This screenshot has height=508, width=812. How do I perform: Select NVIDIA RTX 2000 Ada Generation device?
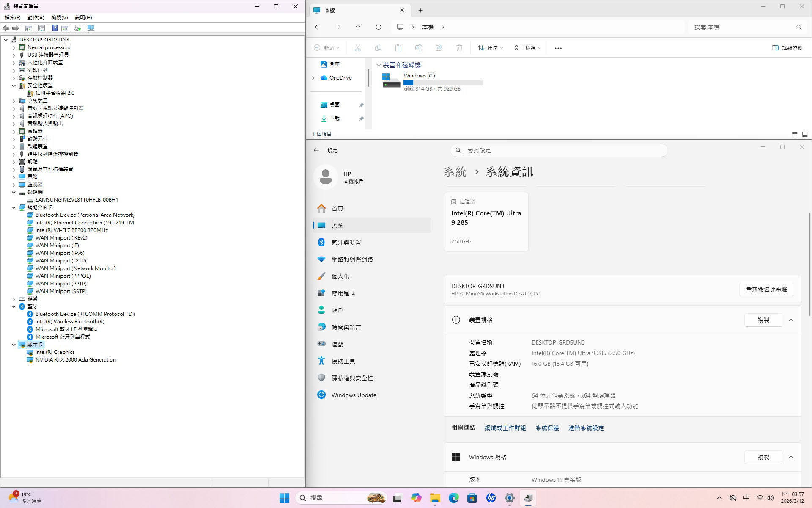point(75,360)
